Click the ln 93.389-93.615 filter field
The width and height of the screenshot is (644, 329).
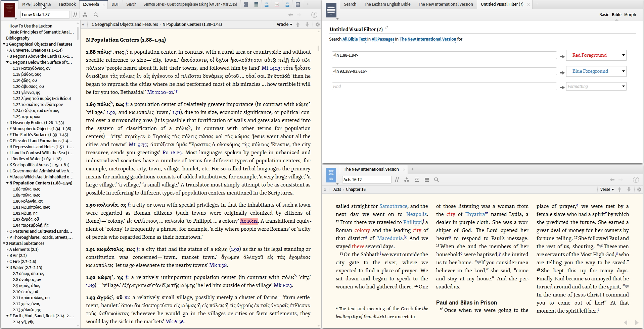click(444, 71)
